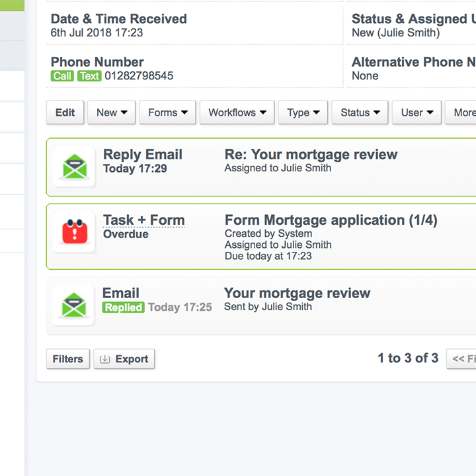The image size is (476, 476).
Task: Open Re: Your mortgage review entry
Action: pos(311,155)
